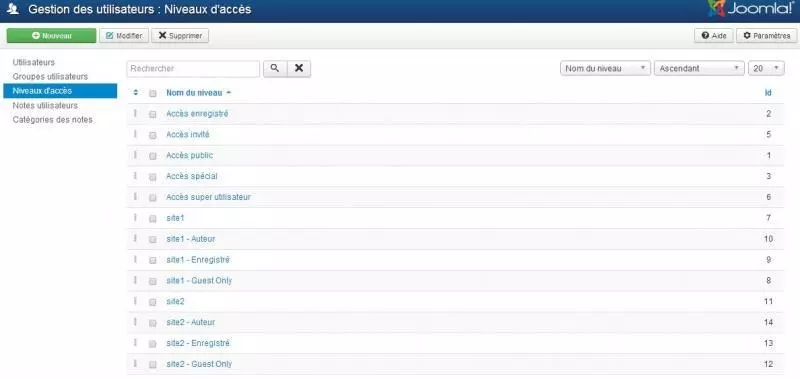Image resolution: width=800 pixels, height=379 pixels.
Task: Clear the search with the X button
Action: pyautogui.click(x=299, y=68)
